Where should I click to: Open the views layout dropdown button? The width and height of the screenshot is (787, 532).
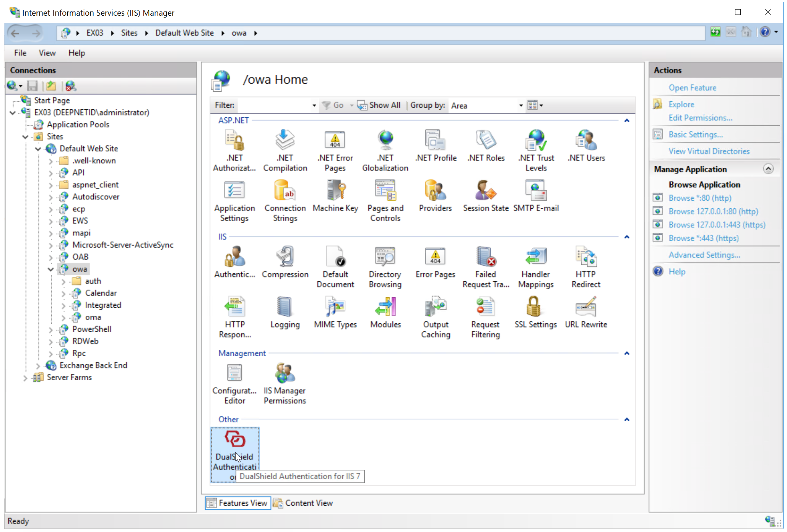(x=535, y=105)
